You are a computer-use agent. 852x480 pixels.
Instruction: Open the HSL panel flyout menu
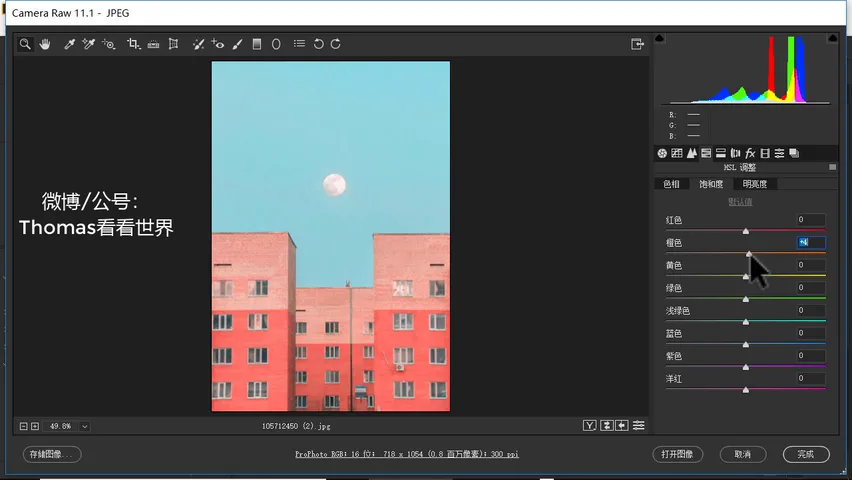pyautogui.click(x=832, y=167)
